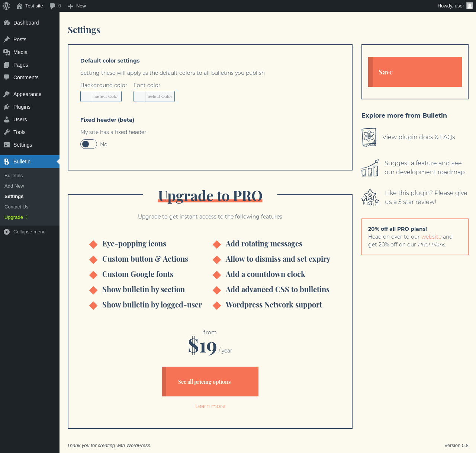Click the "Show bulletin by section" feature text
Viewport: 476px width, 453px height.
[144, 290]
